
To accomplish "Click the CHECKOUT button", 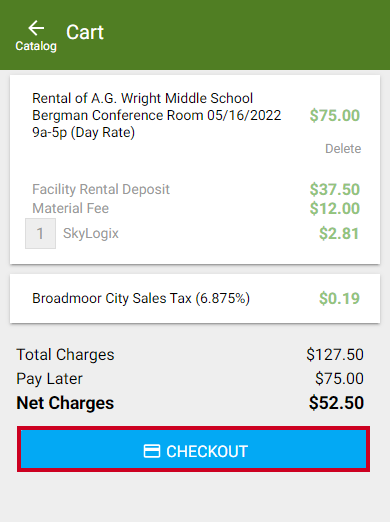I will [193, 449].
